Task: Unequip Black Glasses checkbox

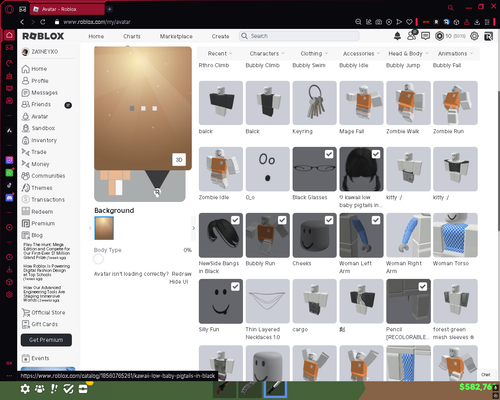Action: pyautogui.click(x=329, y=154)
